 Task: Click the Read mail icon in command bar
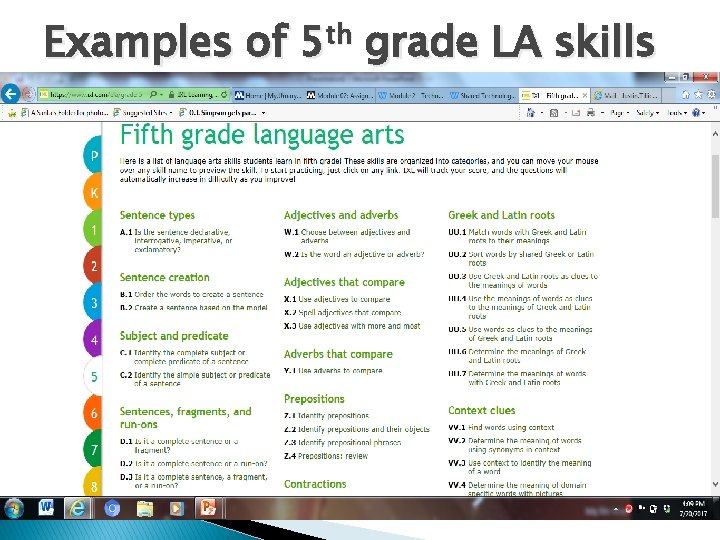pos(576,113)
